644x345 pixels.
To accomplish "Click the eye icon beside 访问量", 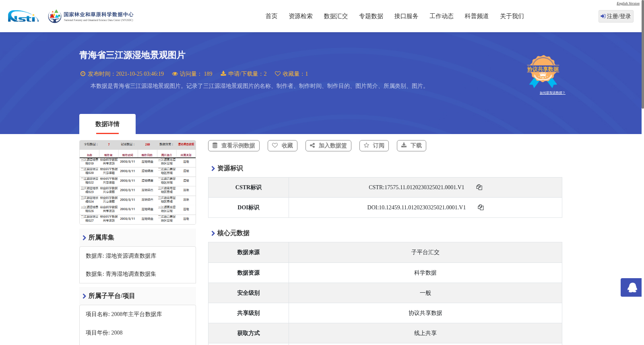I will tap(175, 74).
